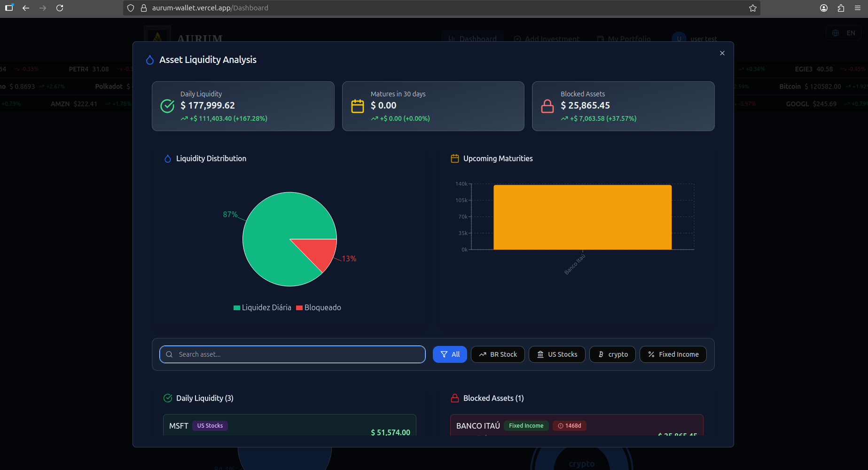The width and height of the screenshot is (868, 470).
Task: Close the Asset Liquidity Analysis modal
Action: click(x=722, y=53)
